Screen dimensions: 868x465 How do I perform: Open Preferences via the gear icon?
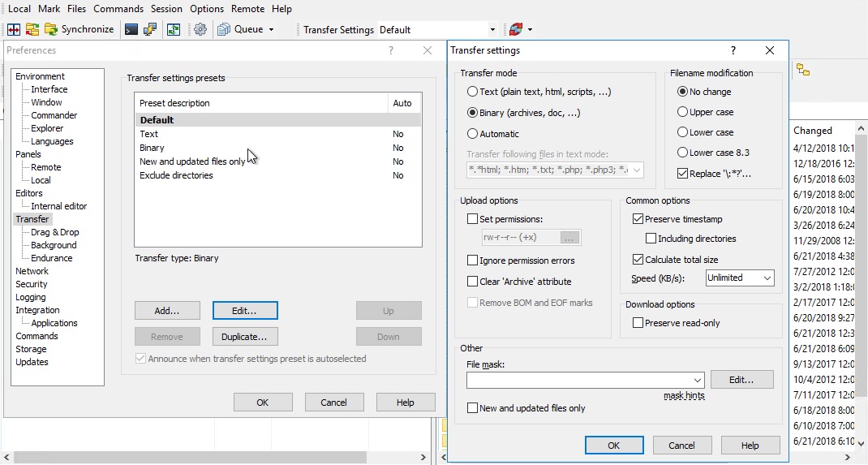(200, 29)
